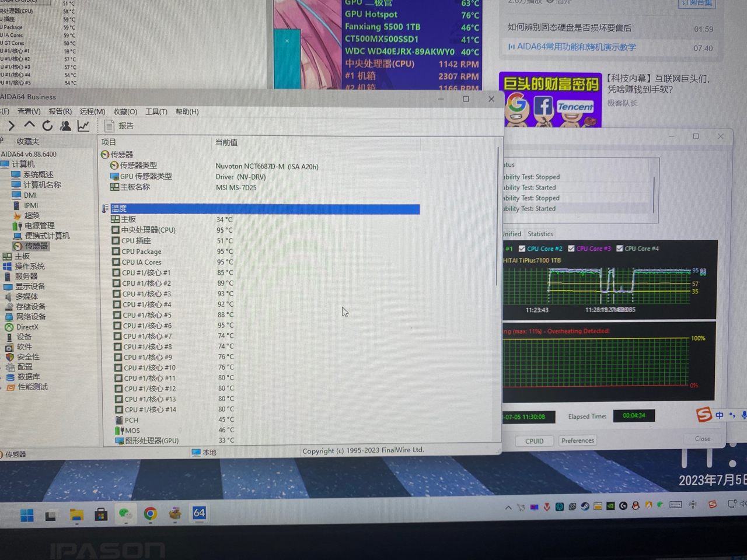747x560 pixels.
Task: Switch to the Statistics tab
Action: (x=540, y=234)
